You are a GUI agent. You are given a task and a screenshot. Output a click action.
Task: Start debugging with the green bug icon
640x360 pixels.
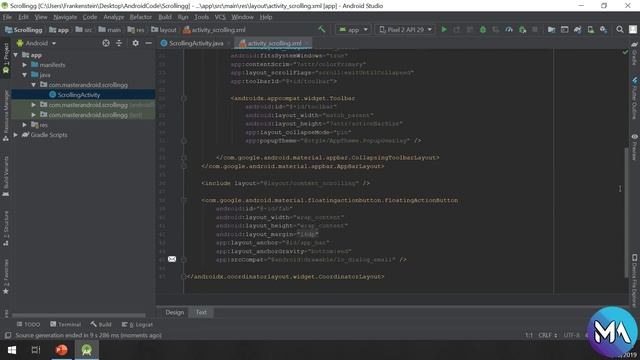[x=483, y=29]
